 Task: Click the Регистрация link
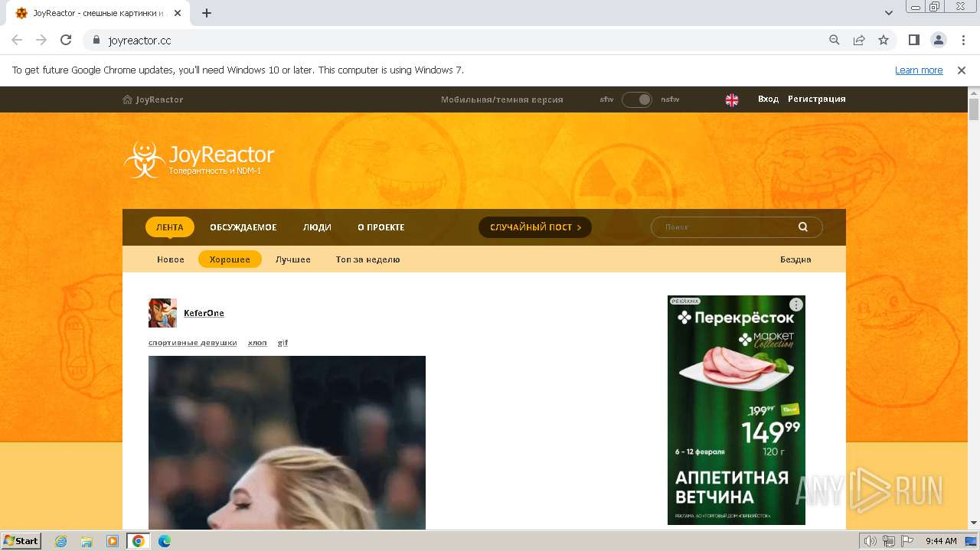pos(817,99)
